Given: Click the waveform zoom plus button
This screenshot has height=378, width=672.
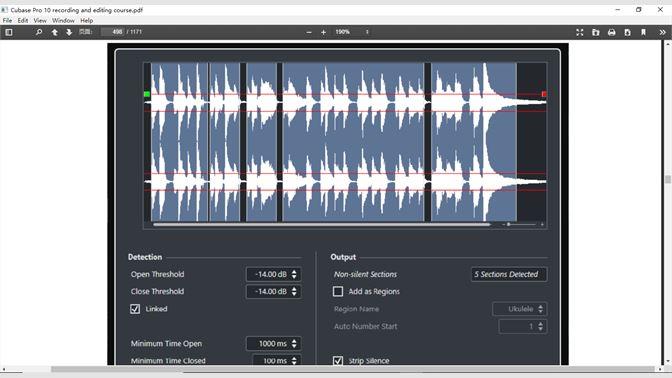Looking at the screenshot, I should (x=542, y=224).
